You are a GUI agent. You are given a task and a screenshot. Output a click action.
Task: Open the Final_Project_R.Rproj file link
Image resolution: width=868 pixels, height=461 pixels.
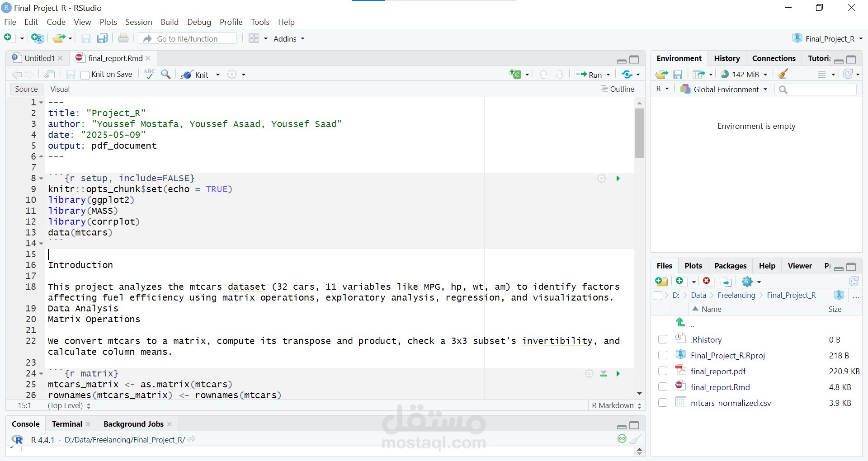[x=727, y=355]
